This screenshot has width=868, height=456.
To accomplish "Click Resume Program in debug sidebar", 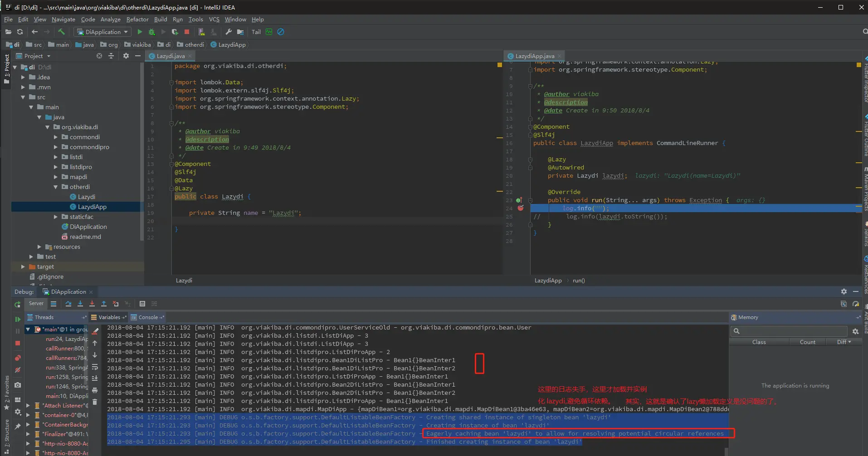I will tap(18, 319).
